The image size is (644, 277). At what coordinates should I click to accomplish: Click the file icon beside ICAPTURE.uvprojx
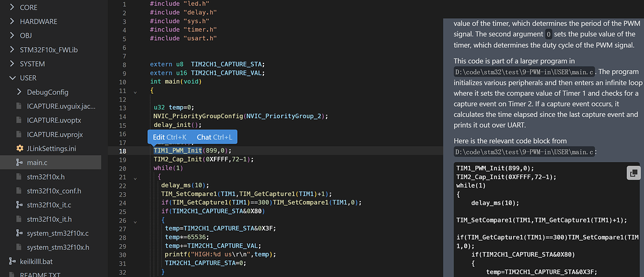tap(19, 134)
